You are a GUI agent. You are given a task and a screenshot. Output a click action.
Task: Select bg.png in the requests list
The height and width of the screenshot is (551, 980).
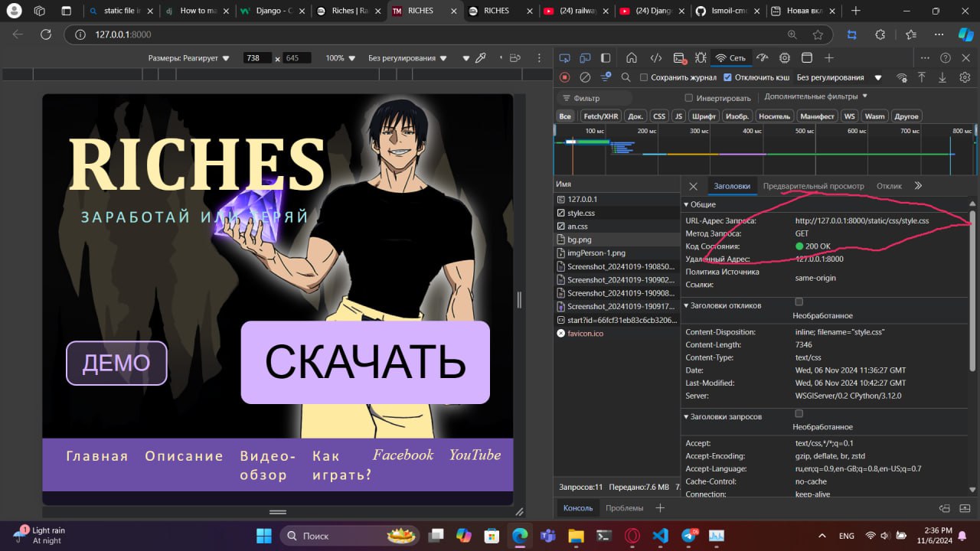pyautogui.click(x=579, y=240)
